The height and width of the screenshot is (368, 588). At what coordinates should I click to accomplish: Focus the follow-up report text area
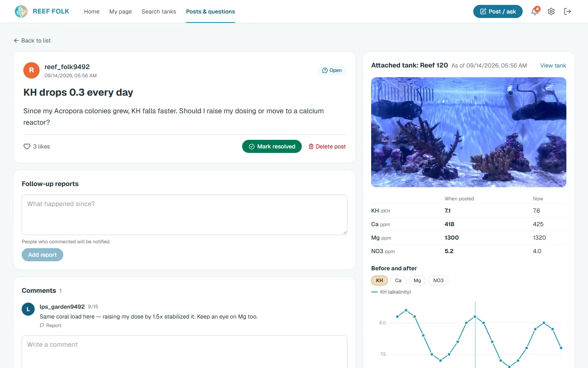(185, 215)
